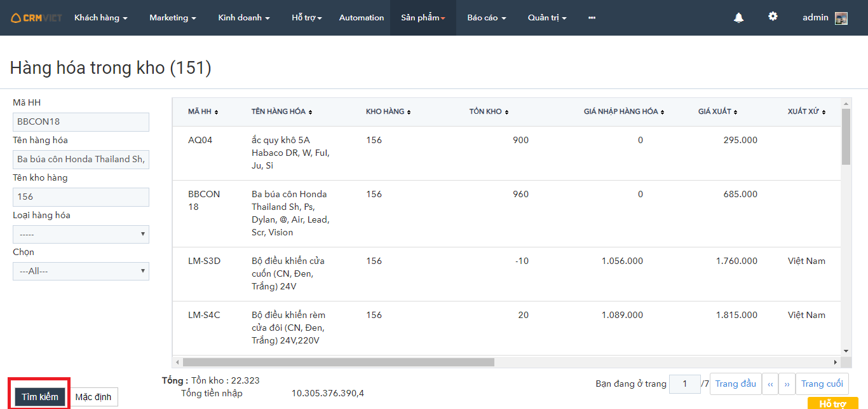
Task: Open the settings gear icon
Action: [x=773, y=17]
